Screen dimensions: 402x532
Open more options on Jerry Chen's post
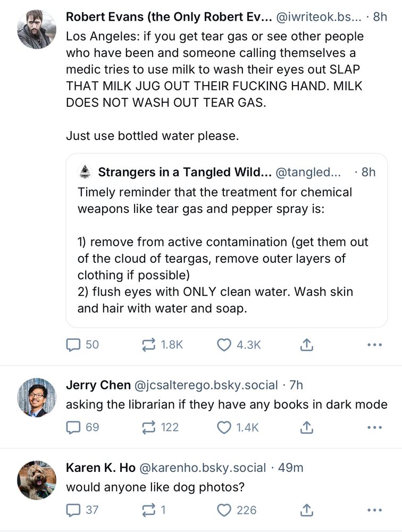click(374, 427)
